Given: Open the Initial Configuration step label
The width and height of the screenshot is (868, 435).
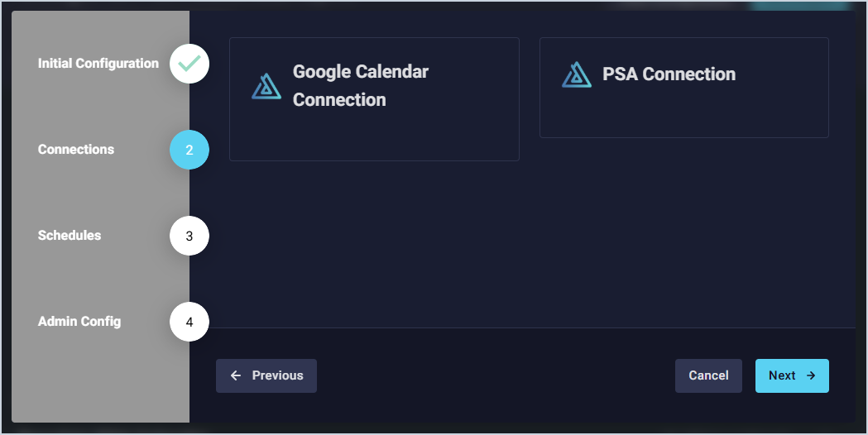Looking at the screenshot, I should 98,64.
